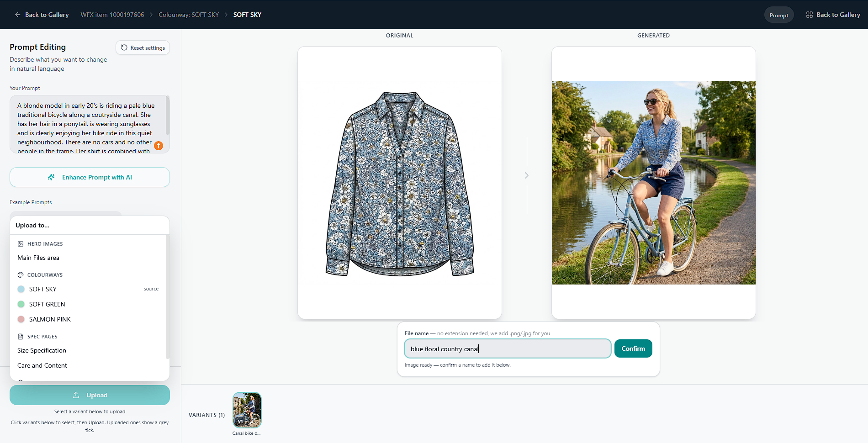Image resolution: width=868 pixels, height=443 pixels.
Task: Click the generated cyclist image
Action: pos(654,183)
